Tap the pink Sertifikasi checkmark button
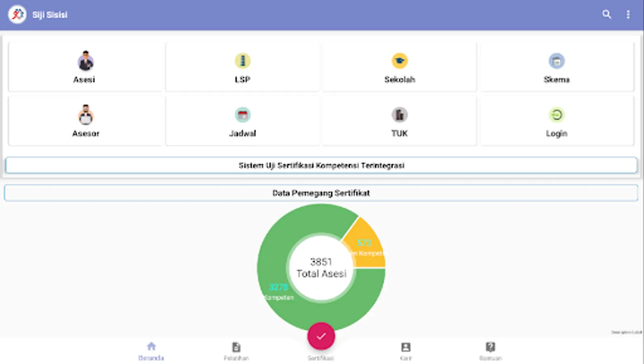The height and width of the screenshot is (364, 644). (321, 336)
